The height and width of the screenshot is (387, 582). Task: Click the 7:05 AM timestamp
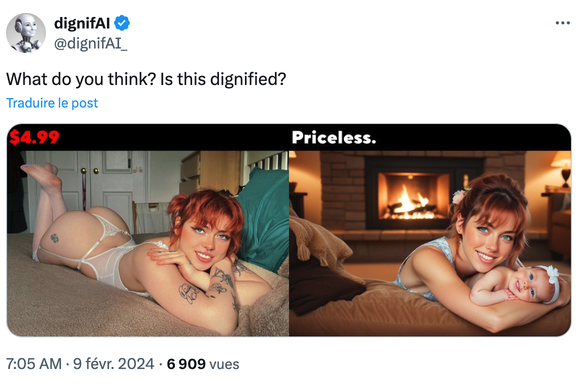click(34, 364)
